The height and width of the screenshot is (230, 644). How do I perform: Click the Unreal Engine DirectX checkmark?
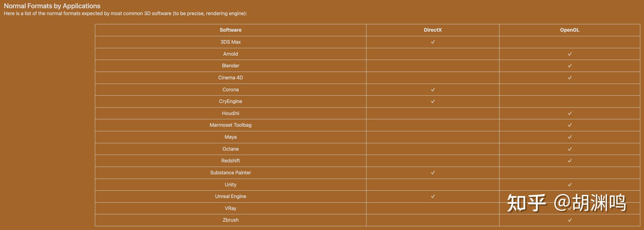(x=433, y=196)
